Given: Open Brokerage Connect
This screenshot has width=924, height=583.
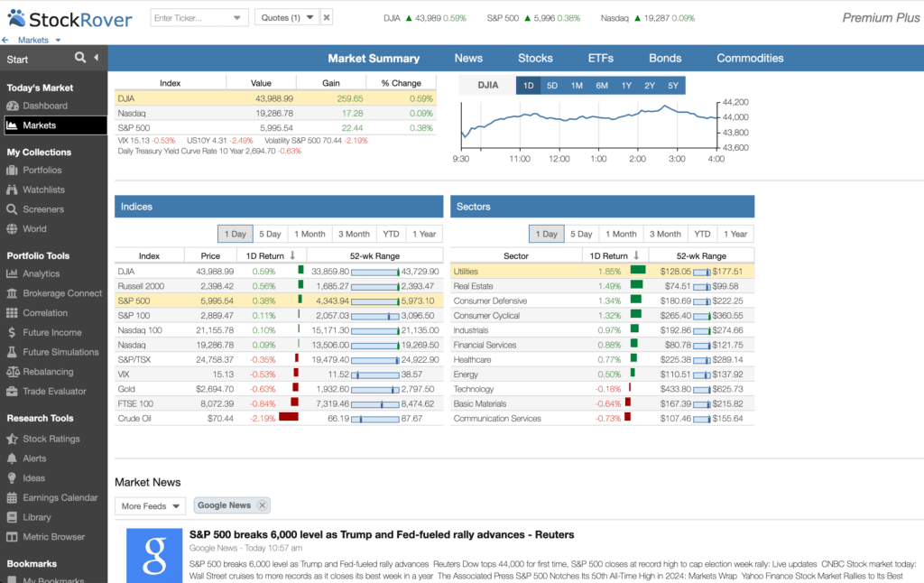Looking at the screenshot, I should [54, 293].
